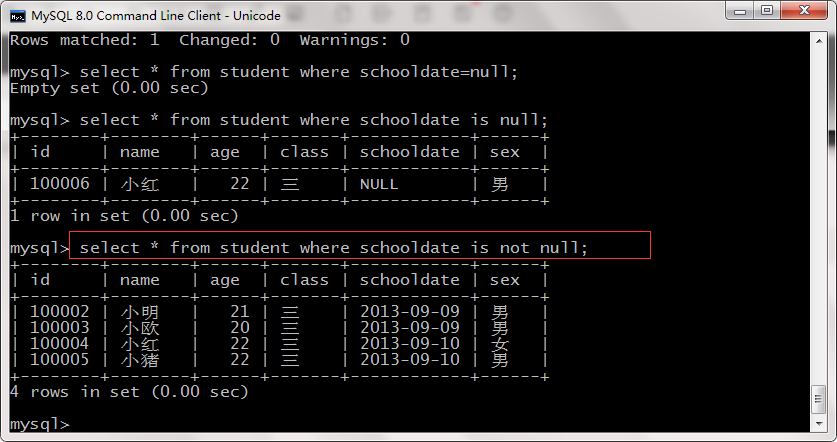Click id cell 100006
The image size is (837, 442).
[x=60, y=184]
